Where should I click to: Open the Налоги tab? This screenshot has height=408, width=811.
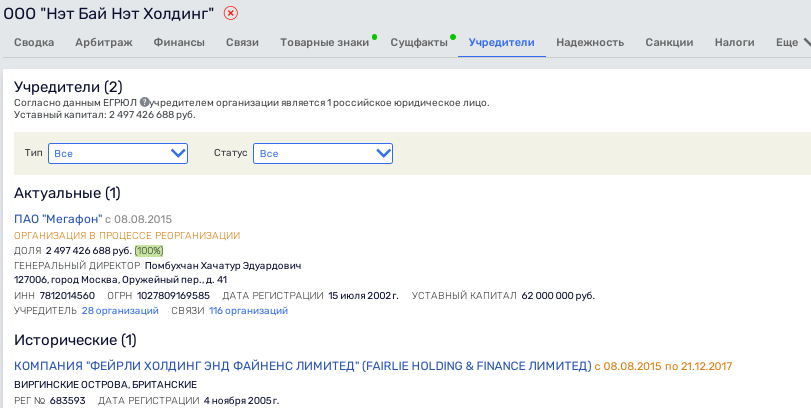[x=734, y=43]
